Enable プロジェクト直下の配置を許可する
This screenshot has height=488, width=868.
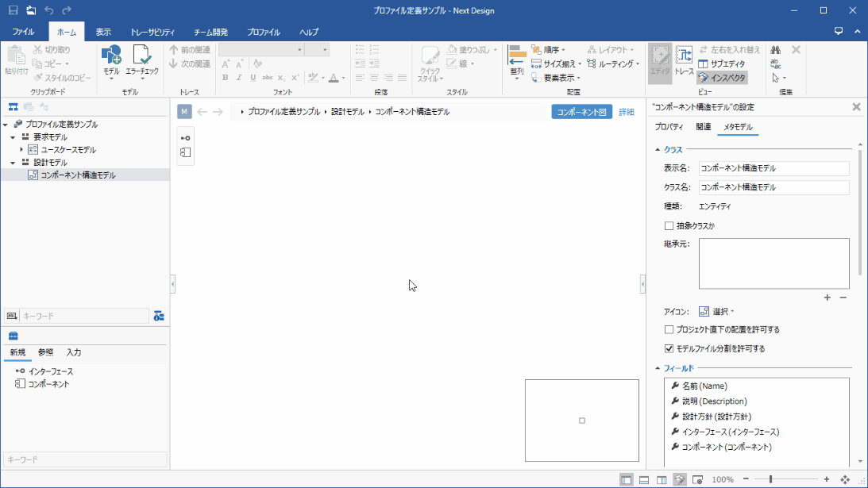click(669, 329)
